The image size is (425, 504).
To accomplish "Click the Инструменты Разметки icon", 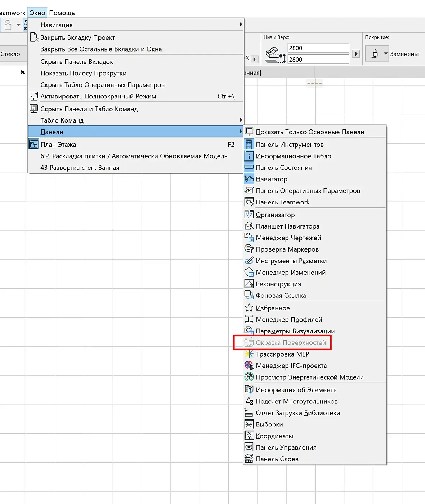I will (x=249, y=261).
